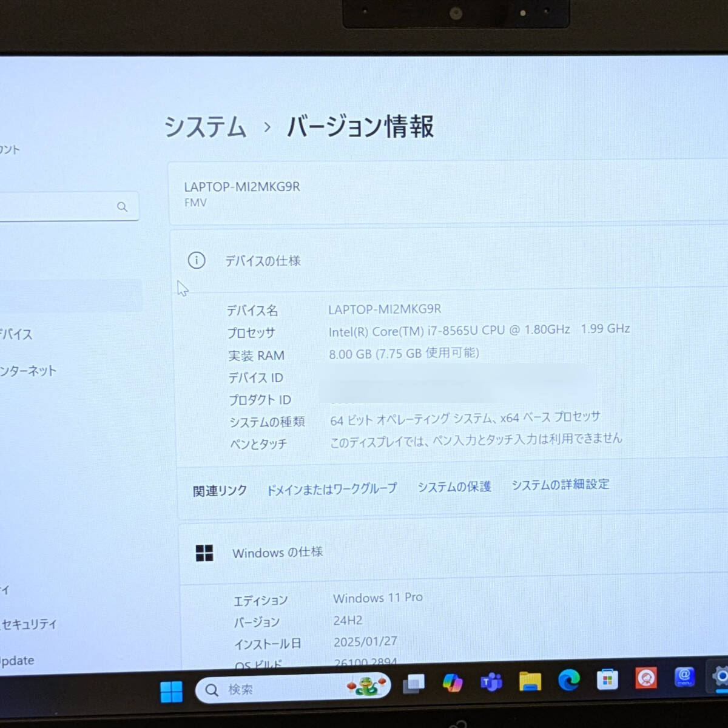Select the セキュリティ sidebar item
728x728 pixels.
click(28, 624)
